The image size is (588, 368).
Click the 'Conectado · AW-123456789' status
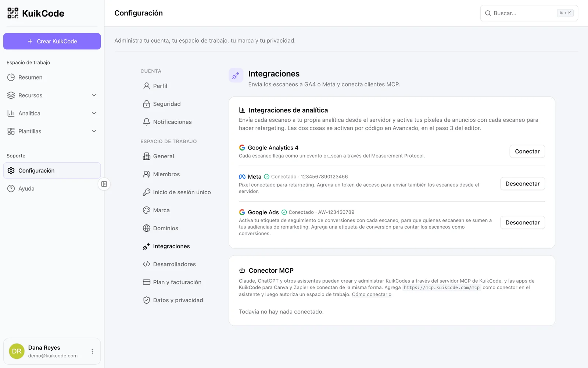318,212
